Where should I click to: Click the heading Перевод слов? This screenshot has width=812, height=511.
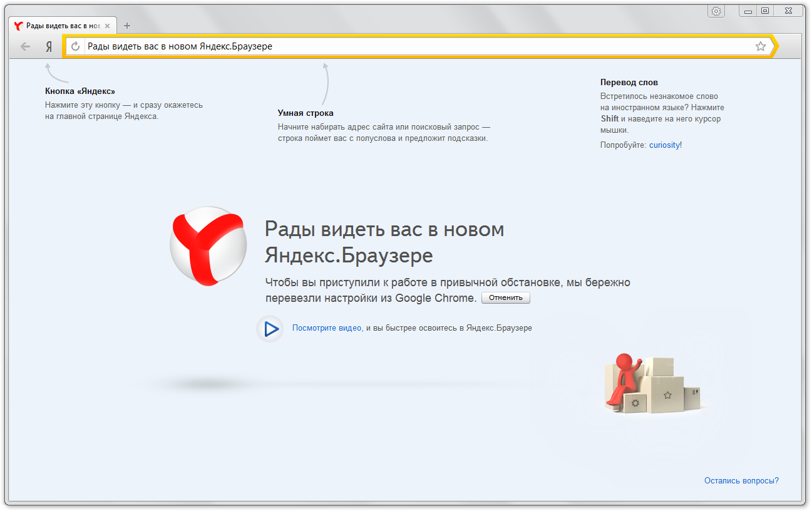click(629, 82)
